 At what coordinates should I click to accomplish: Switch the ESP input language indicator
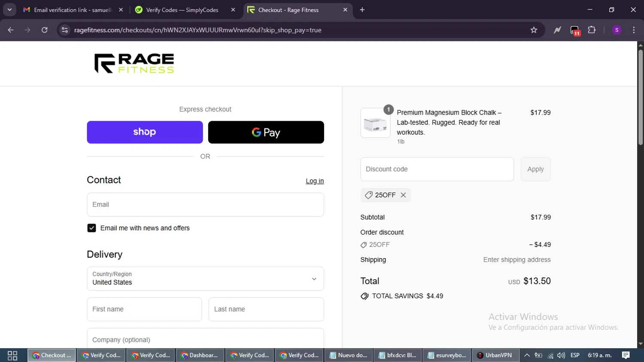(575, 356)
